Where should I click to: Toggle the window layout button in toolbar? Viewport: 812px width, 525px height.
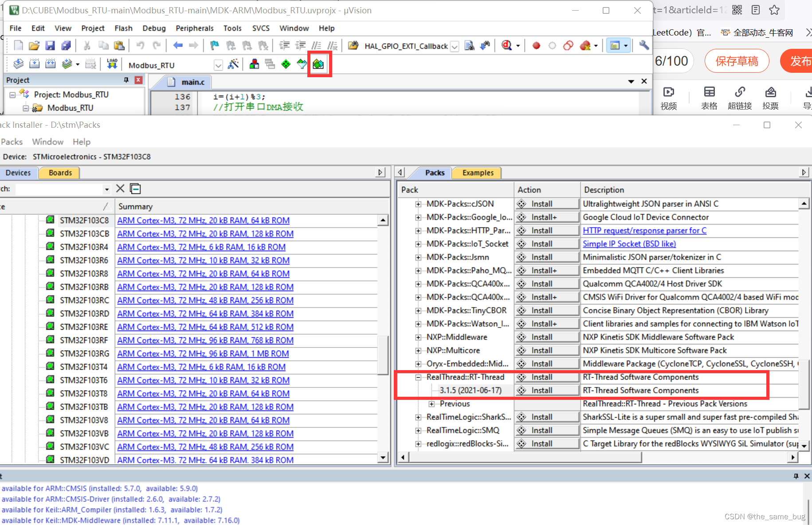coord(615,46)
